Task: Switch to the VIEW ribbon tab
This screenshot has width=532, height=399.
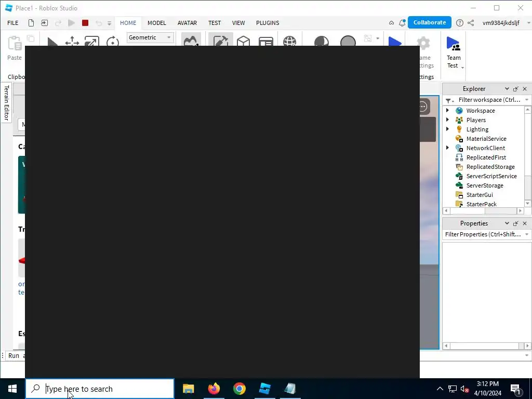Action: (238, 23)
